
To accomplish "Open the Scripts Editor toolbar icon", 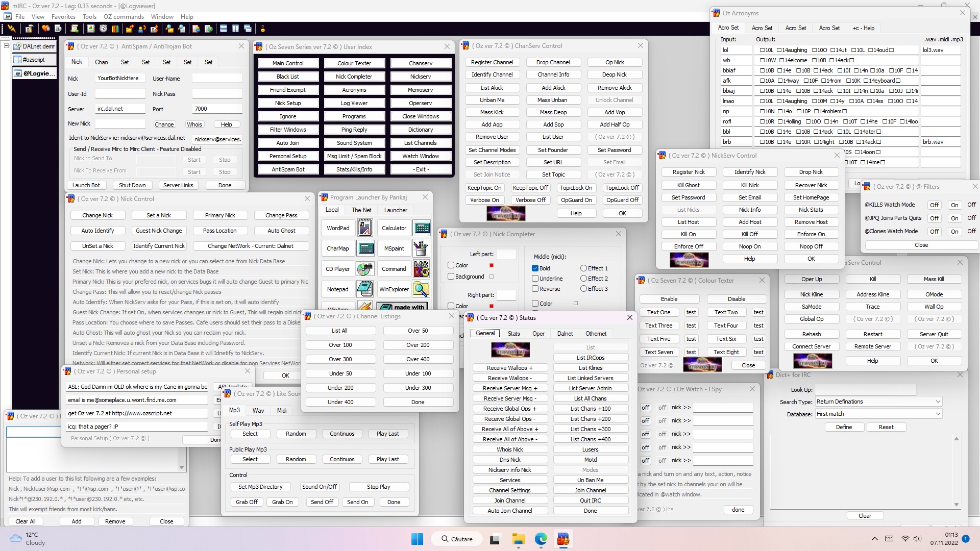I will click(x=75, y=29).
